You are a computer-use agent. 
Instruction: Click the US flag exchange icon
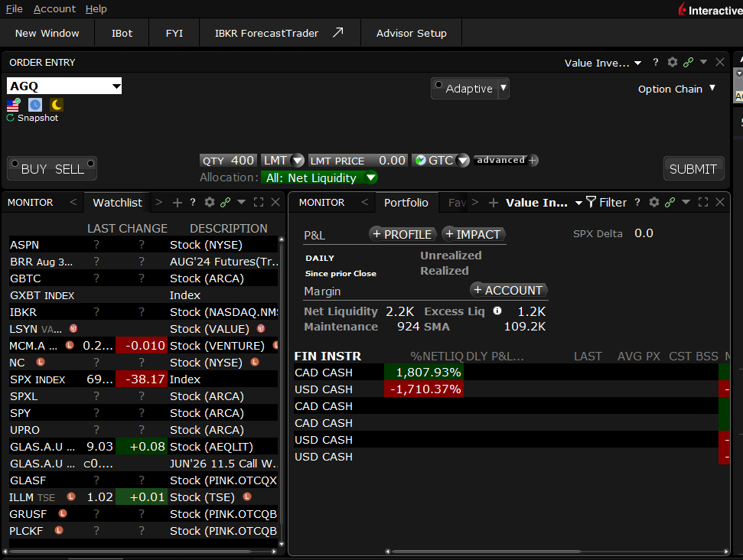click(13, 105)
